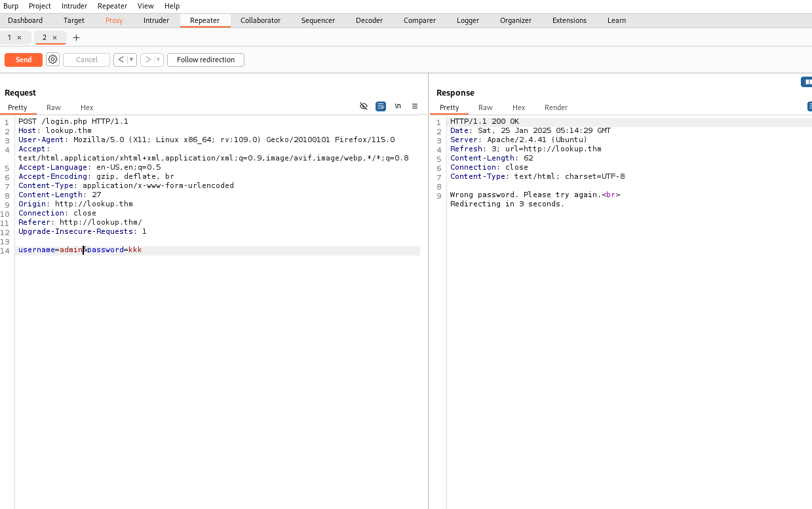Image resolution: width=812 pixels, height=509 pixels.
Task: Toggle line wrap in Request editor
Action: (x=381, y=106)
